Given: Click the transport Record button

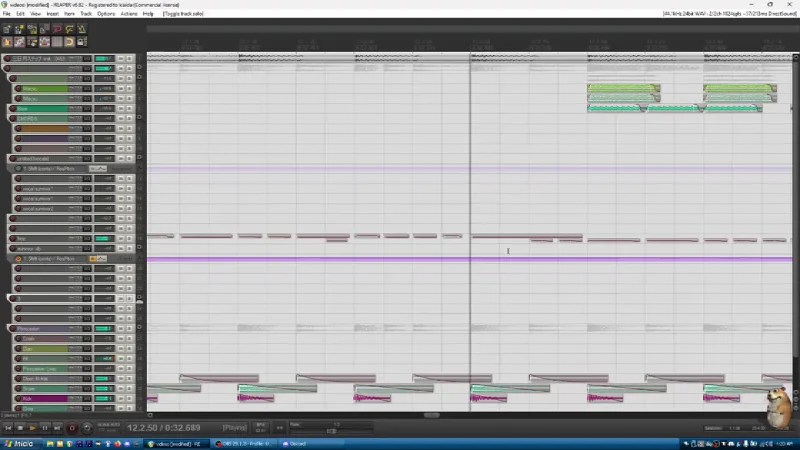Looking at the screenshot, I should coord(72,428).
